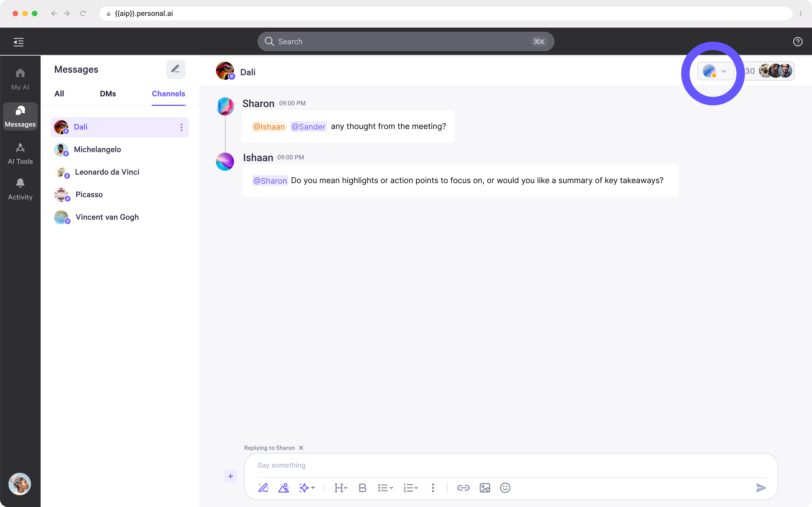Click the insert link icon
The image size is (812, 507).
tap(463, 487)
